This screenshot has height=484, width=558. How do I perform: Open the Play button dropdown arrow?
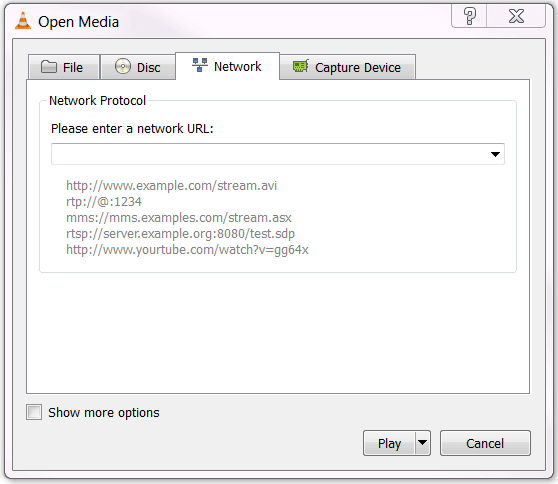tap(422, 443)
